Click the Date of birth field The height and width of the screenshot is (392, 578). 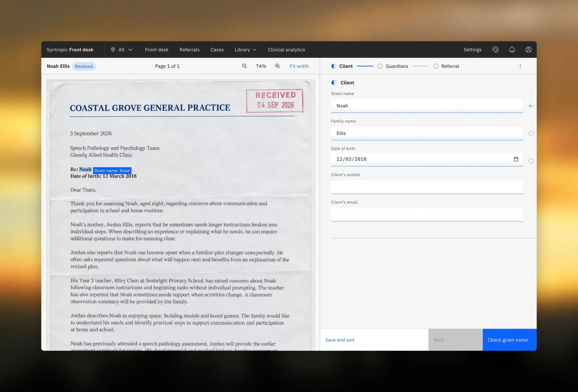point(427,159)
